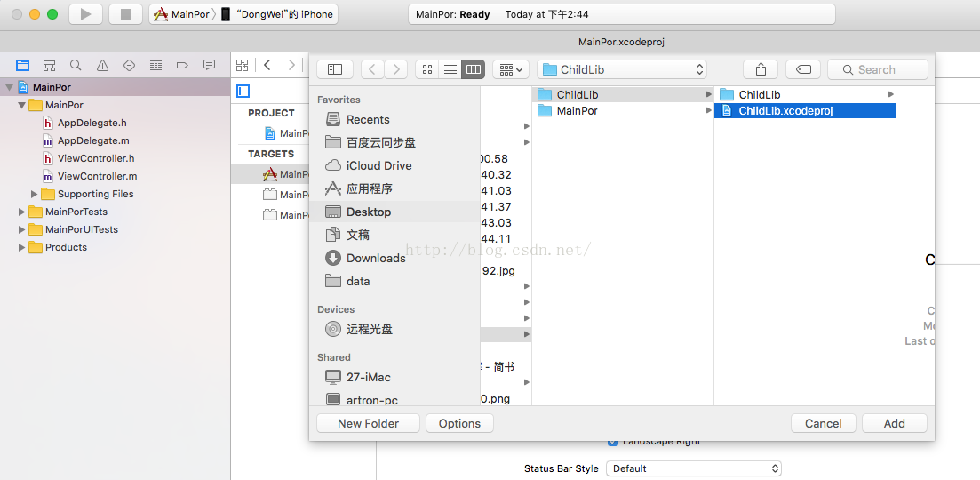Click New Folder button
This screenshot has height=480, width=980.
(368, 423)
